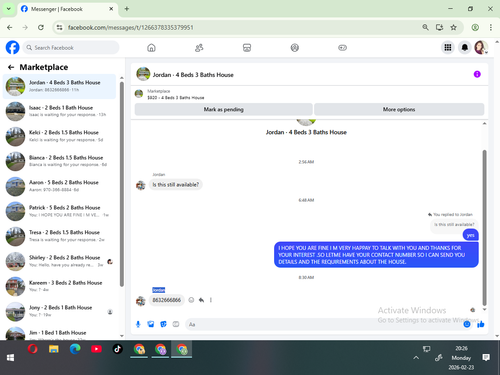Open Chrome three-dot menu
Viewport: 500px width, 375px height.
491,27
